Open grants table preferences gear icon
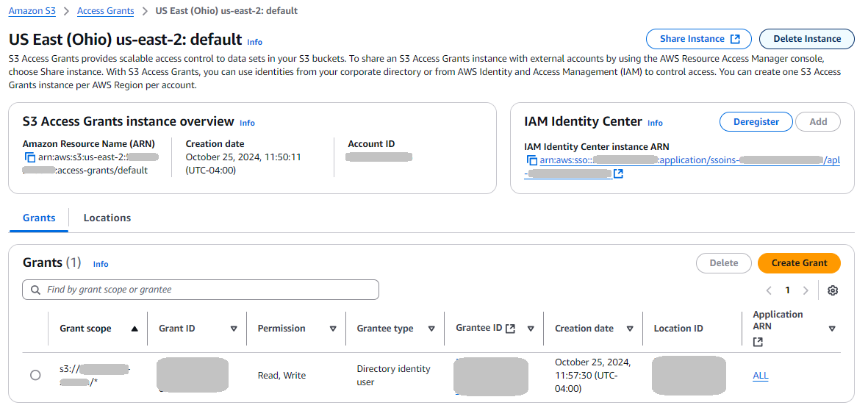Image resolution: width=868 pixels, height=408 pixels. pyautogui.click(x=833, y=290)
